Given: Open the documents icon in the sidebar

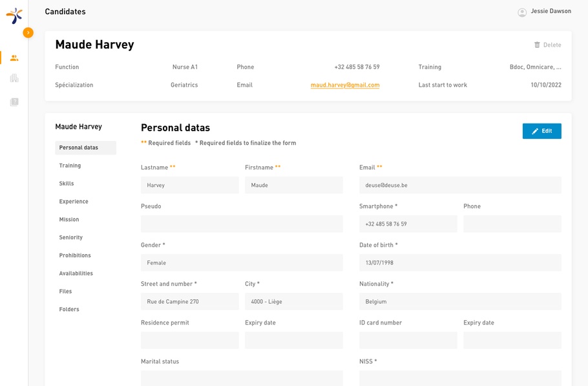Looking at the screenshot, I should coord(14,102).
